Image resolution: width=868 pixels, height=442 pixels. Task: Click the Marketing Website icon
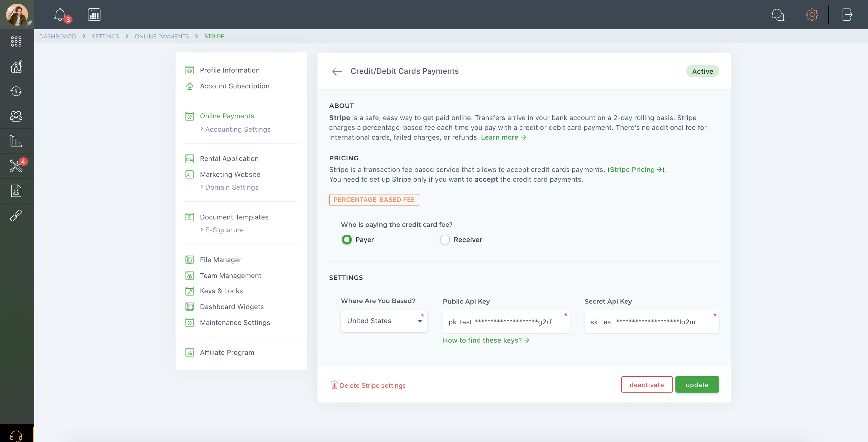(190, 174)
